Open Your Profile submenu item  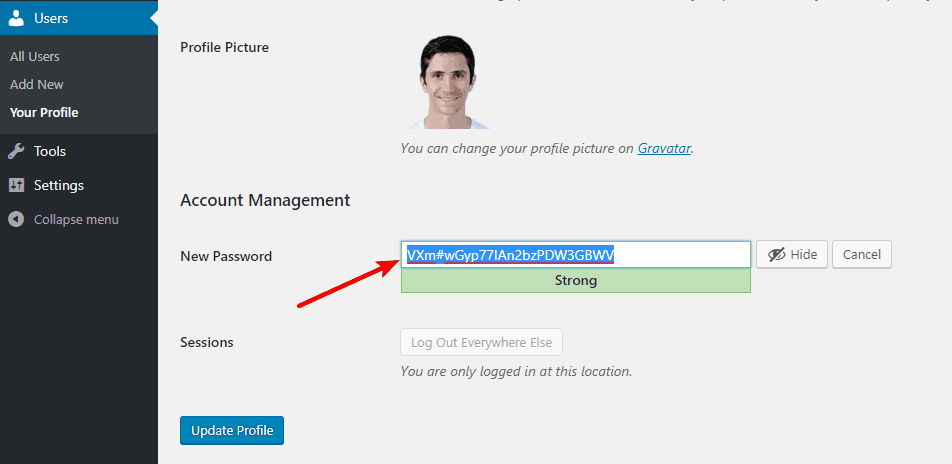click(x=44, y=112)
